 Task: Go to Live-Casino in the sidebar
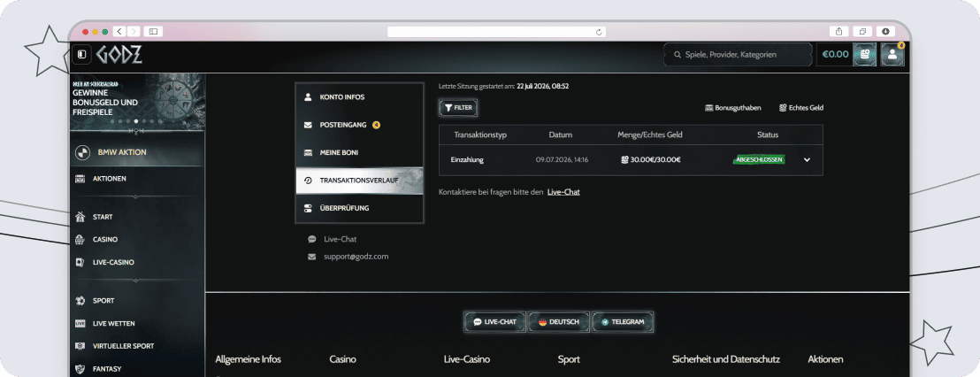(x=113, y=263)
